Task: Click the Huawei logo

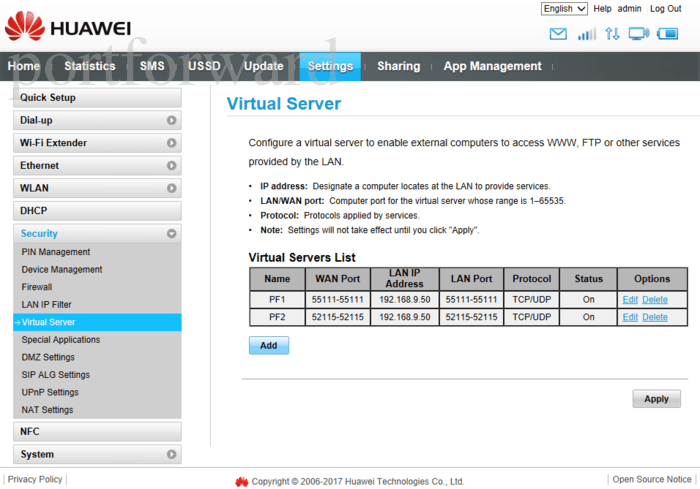Action: tap(68, 27)
